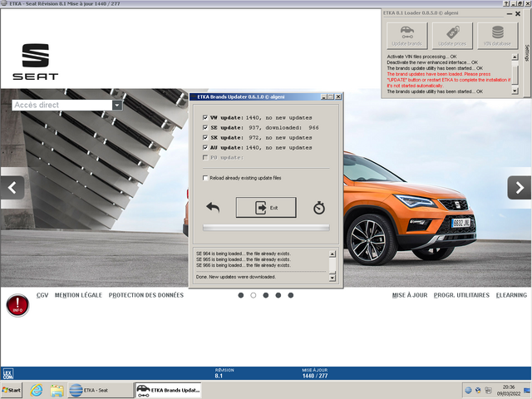Toggle the VW update checkbox
Image resolution: width=532 pixels, height=399 pixels.
coord(205,117)
